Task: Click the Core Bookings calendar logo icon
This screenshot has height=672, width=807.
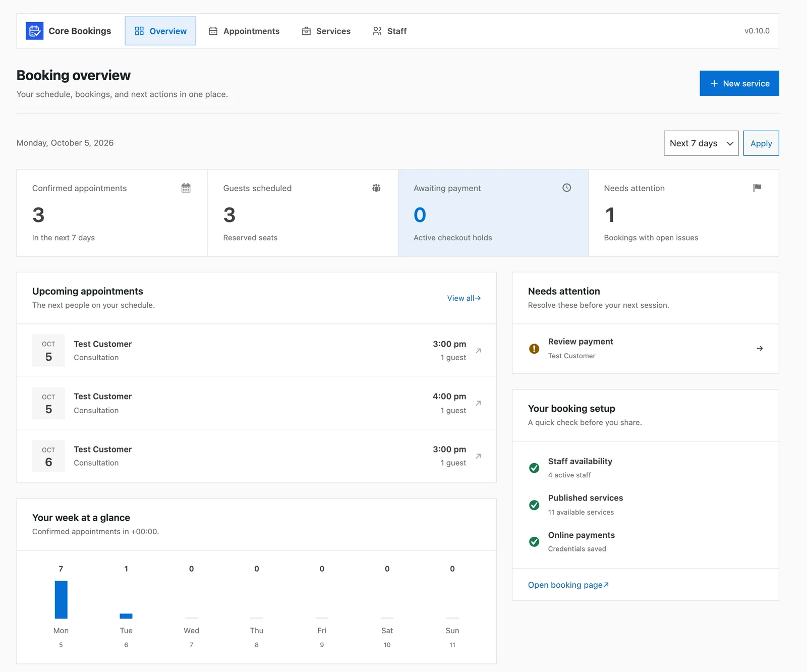Action: (34, 31)
